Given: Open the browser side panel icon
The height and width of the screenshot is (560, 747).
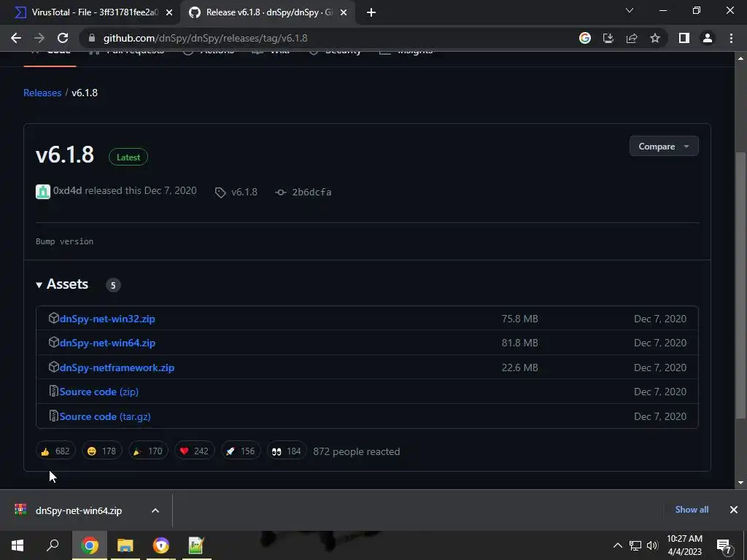Looking at the screenshot, I should point(684,38).
